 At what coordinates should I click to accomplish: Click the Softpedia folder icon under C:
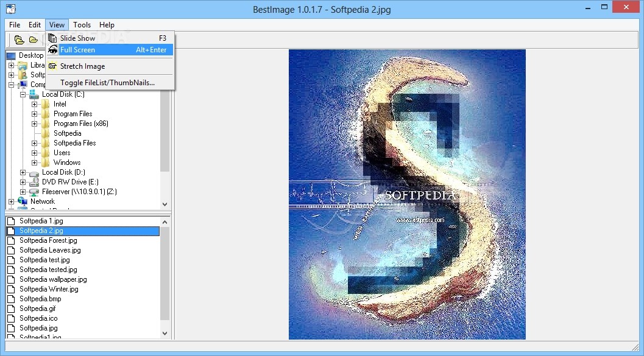point(46,133)
